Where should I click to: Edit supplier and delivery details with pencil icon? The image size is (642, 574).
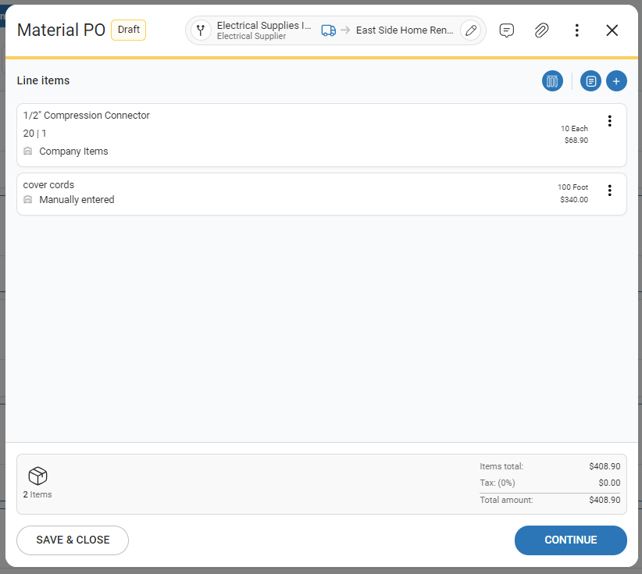click(x=471, y=30)
